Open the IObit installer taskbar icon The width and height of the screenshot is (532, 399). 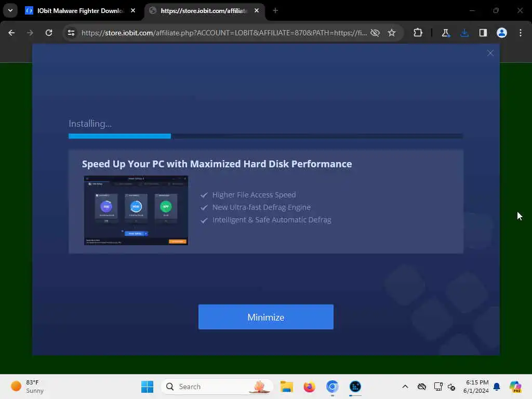[355, 387]
